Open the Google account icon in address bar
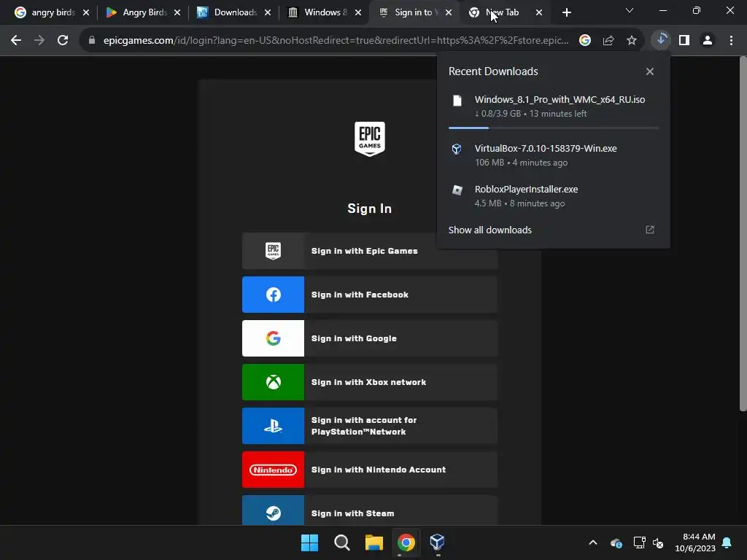 585,41
